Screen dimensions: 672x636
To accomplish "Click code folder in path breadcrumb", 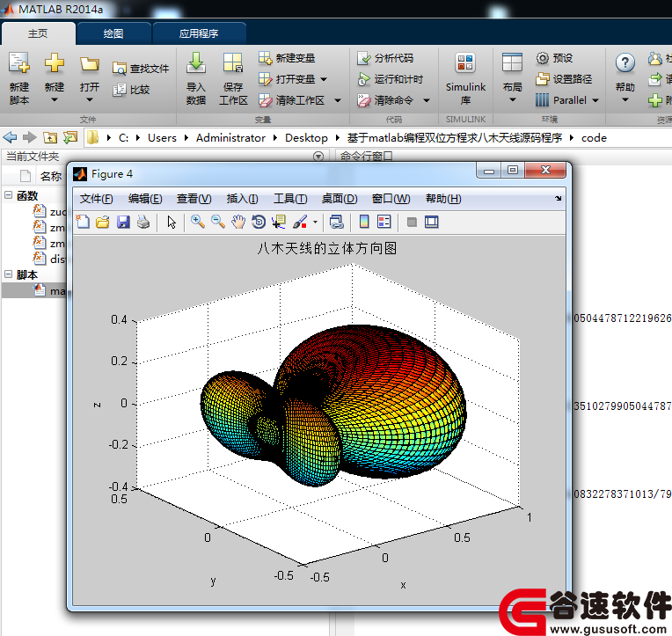I will (594, 138).
